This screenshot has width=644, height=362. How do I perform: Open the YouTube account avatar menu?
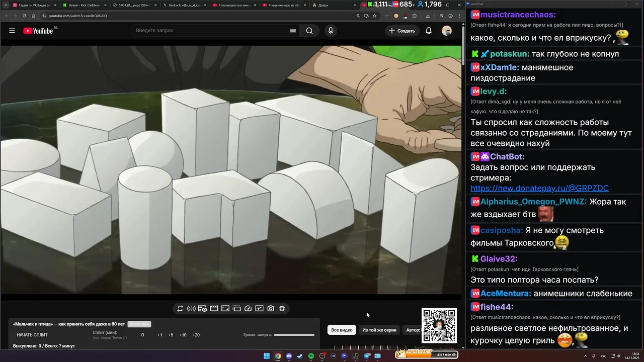pyautogui.click(x=447, y=31)
